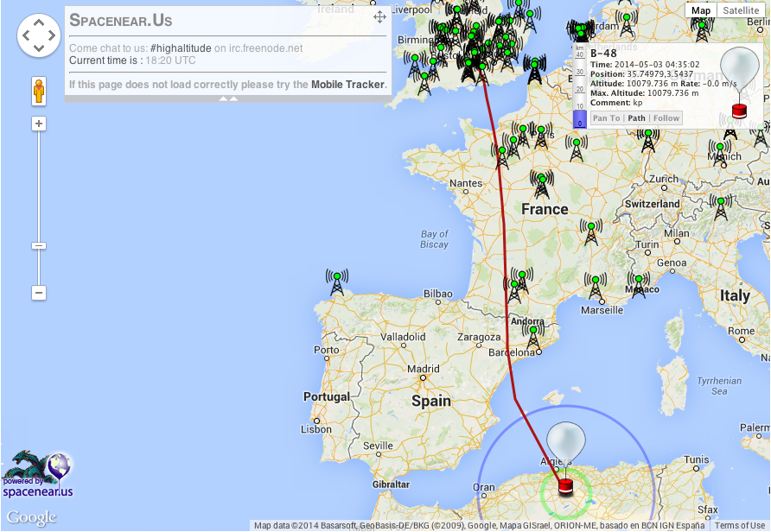Click the Madrid city label
The width and height of the screenshot is (771, 532).
pos(424,369)
